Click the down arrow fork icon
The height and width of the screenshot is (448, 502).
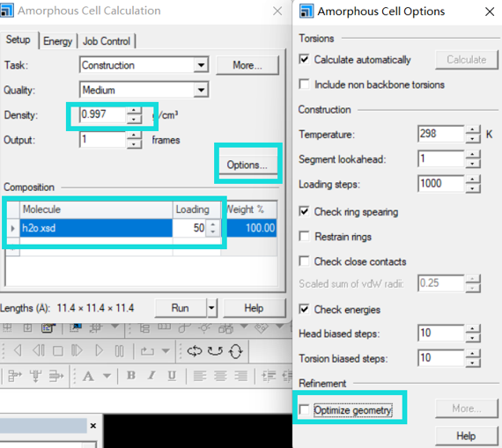(x=35, y=376)
